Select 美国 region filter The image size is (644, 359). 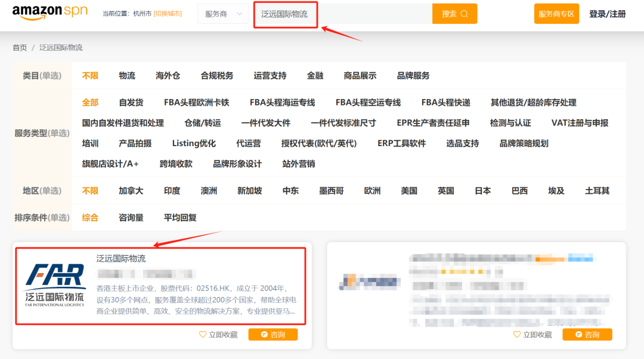pyautogui.click(x=409, y=191)
